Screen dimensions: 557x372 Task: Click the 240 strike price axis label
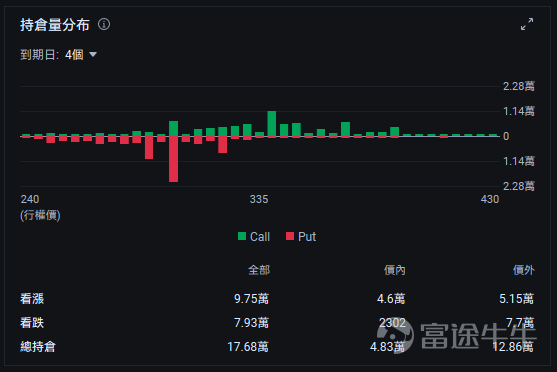click(30, 199)
